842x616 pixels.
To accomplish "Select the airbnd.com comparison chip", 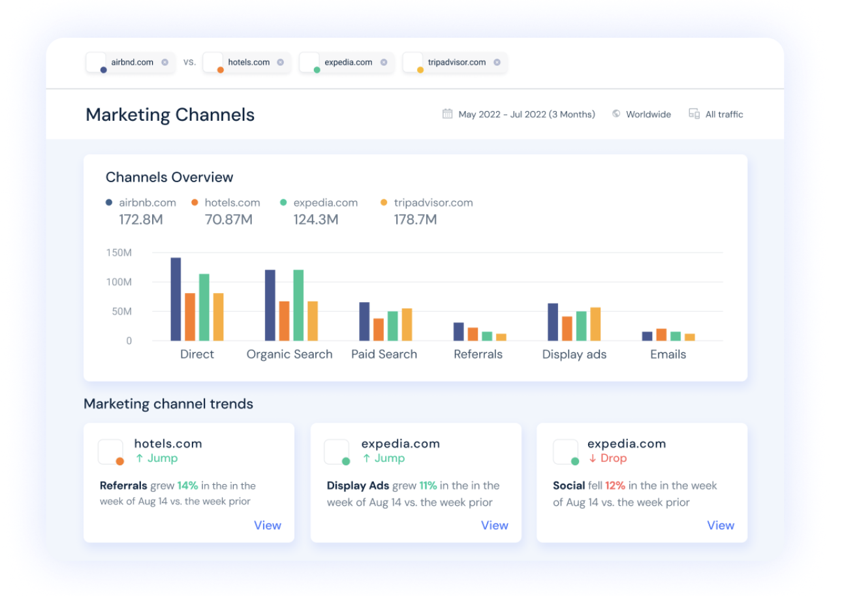I will coord(131,63).
